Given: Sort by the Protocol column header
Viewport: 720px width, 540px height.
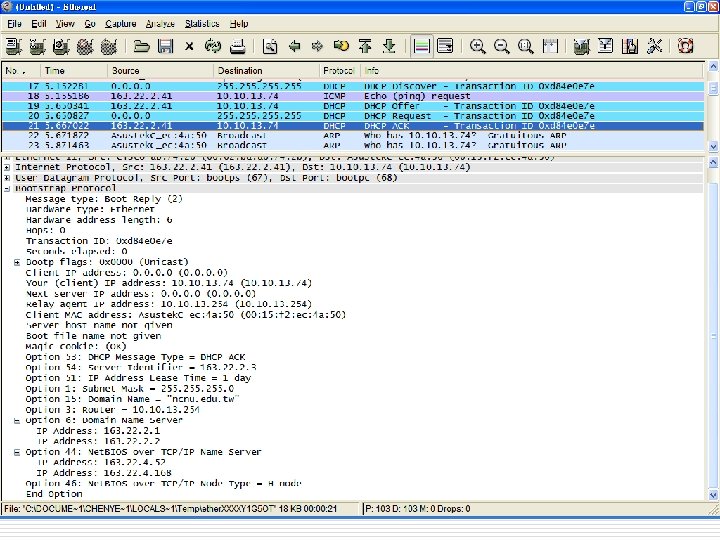Looking at the screenshot, I should click(339, 71).
